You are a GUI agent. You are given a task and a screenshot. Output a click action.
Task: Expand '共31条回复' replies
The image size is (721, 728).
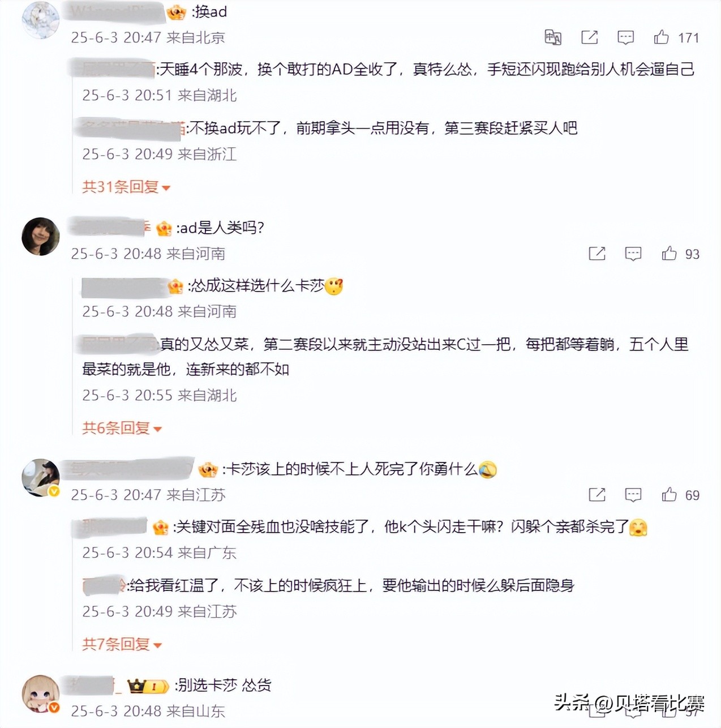tap(126, 187)
